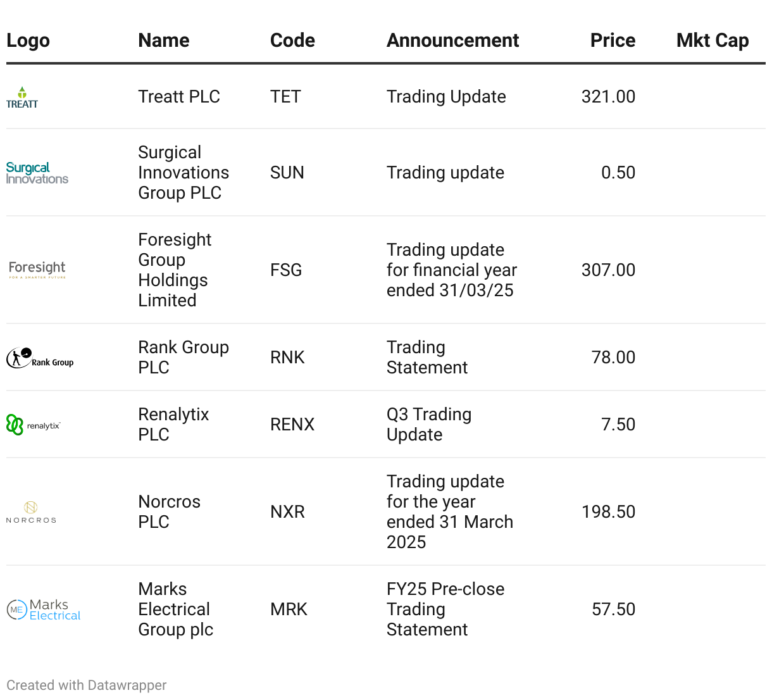The height and width of the screenshot is (700, 772).
Task: Click the Rank Group logo
Action: point(40,358)
